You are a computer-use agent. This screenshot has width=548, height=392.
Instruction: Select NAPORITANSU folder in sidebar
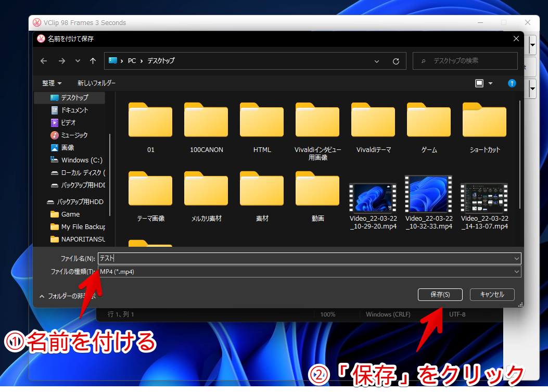78,239
